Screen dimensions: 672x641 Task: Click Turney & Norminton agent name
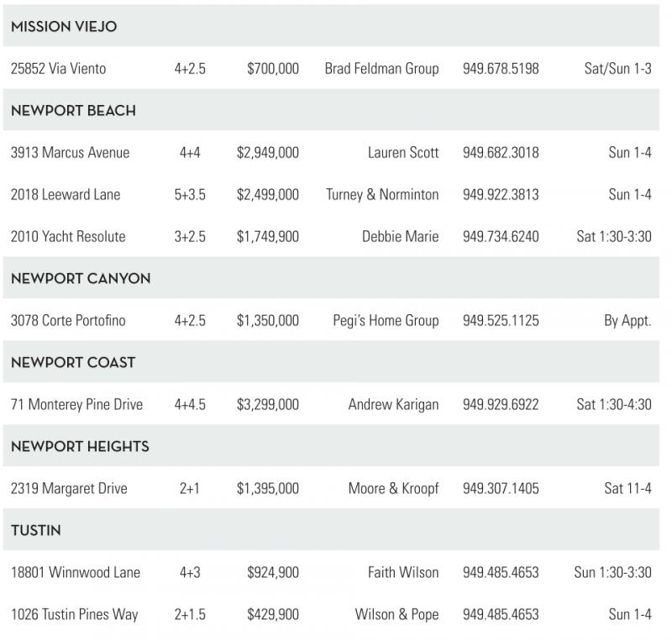(x=382, y=195)
